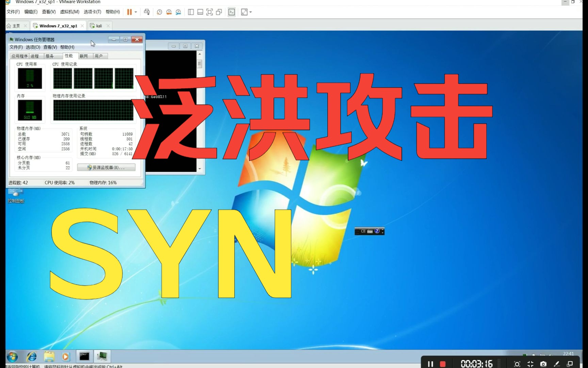Viewport: 588px width, 368px height.
Task: Take a snapshot of the virtual machine
Action: tap(159, 12)
